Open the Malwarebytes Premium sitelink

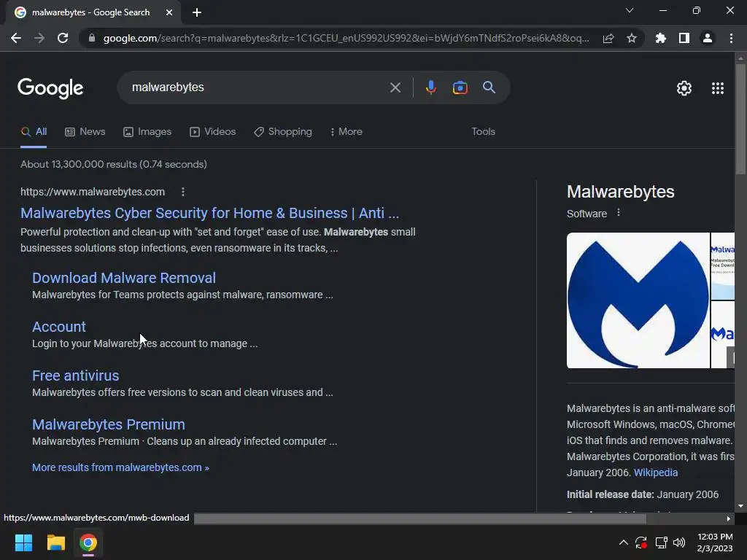(x=109, y=424)
